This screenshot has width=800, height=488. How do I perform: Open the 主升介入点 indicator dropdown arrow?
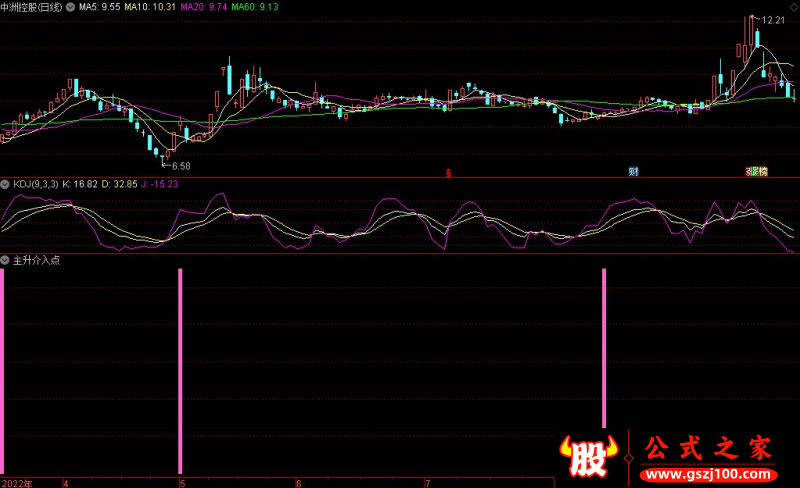pos(5,260)
